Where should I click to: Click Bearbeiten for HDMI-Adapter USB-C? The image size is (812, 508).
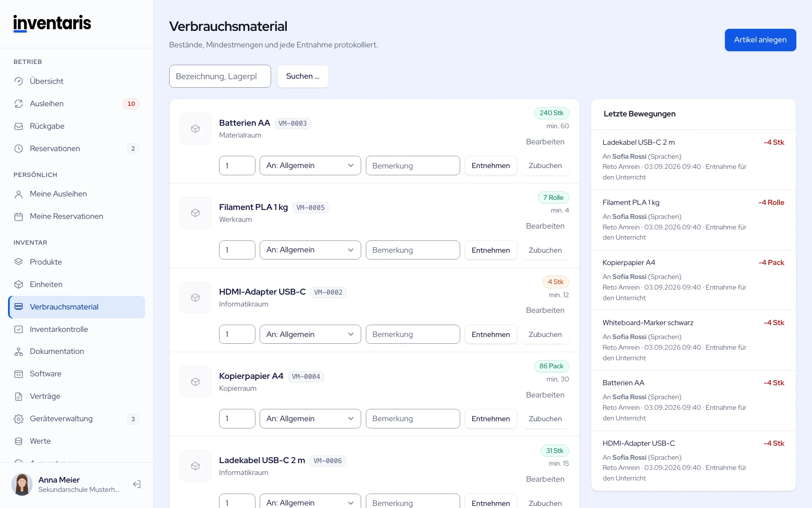point(545,310)
